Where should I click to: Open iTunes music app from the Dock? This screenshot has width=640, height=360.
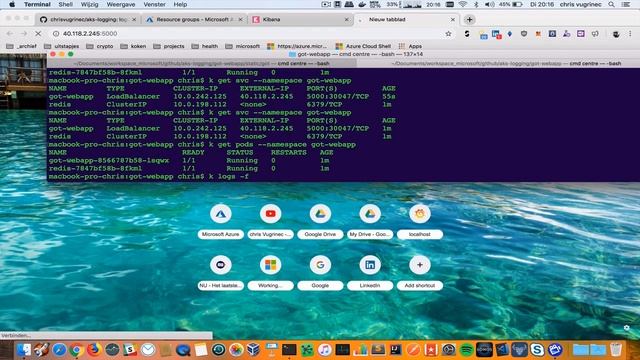point(324,350)
